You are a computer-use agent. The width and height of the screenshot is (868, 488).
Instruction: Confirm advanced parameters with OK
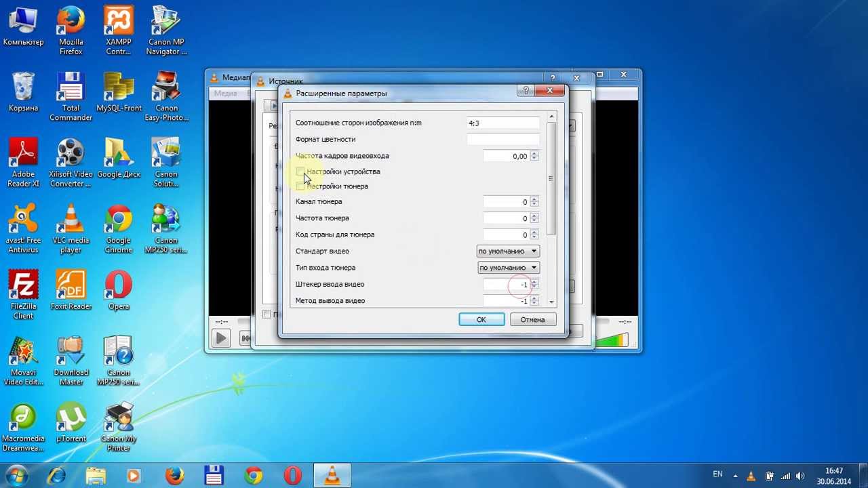click(x=481, y=320)
